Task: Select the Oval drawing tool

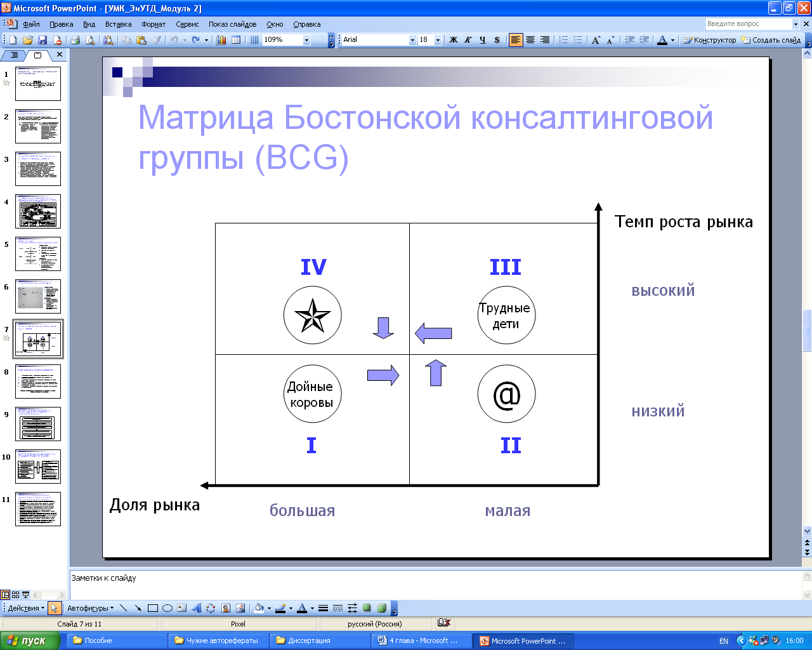Action: point(167,608)
